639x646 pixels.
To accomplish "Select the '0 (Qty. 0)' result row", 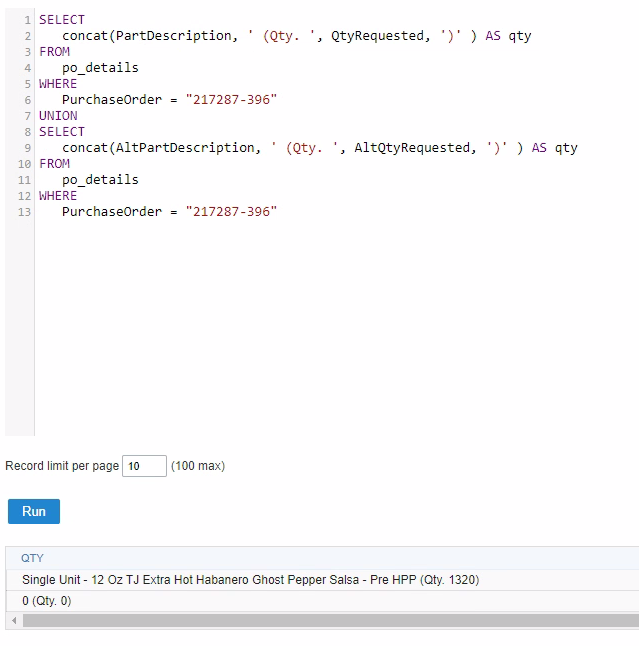I will coord(322,601).
